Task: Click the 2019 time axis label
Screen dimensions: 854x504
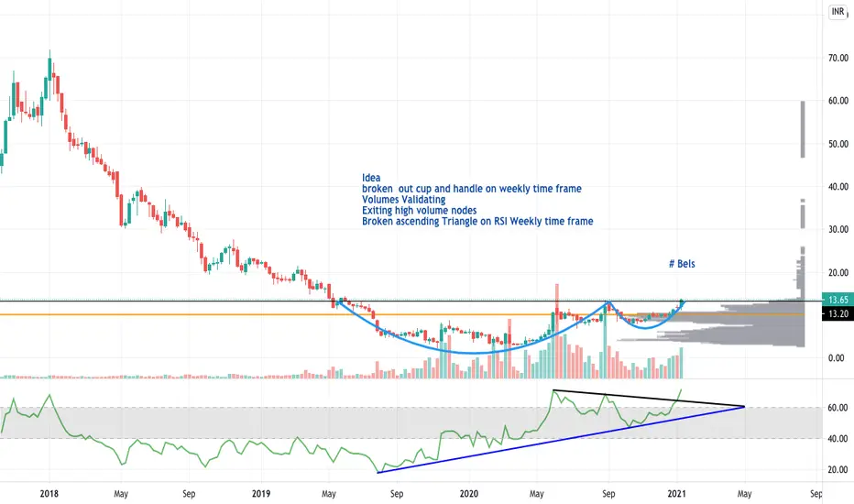Action: (261, 494)
